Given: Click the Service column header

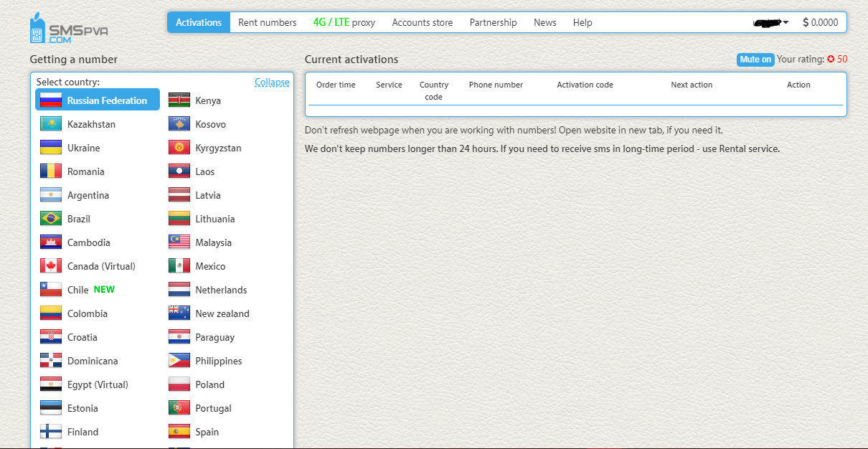Looking at the screenshot, I should tap(389, 85).
